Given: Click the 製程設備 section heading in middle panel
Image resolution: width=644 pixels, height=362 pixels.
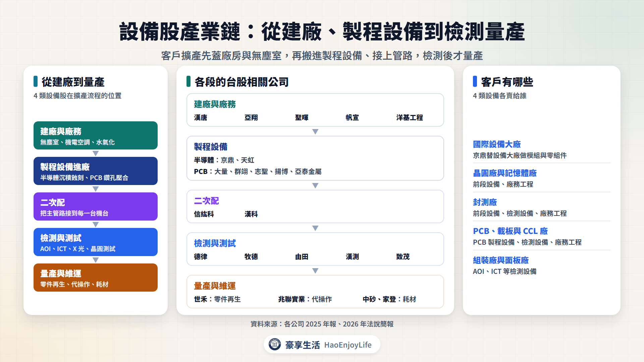Looking at the screenshot, I should [211, 147].
